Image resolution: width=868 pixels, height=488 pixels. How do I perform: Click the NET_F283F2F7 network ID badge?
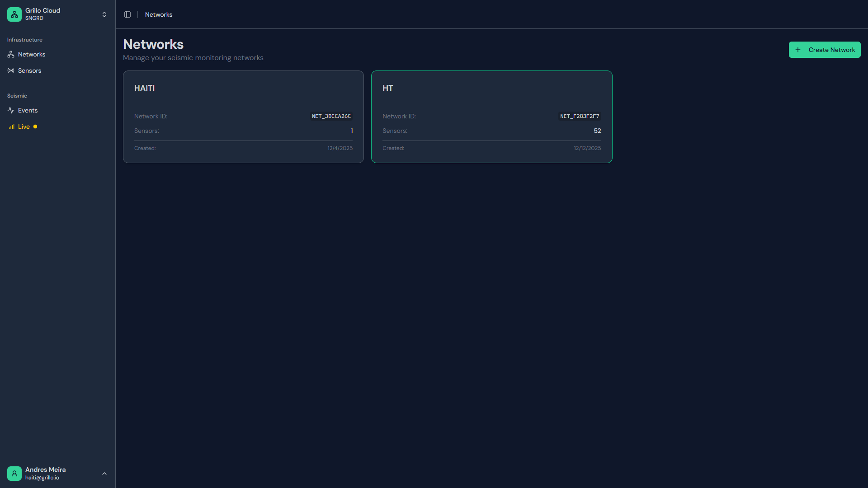pyautogui.click(x=579, y=116)
